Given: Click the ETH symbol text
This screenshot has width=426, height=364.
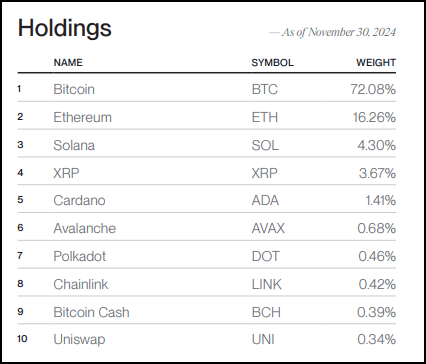Looking at the screenshot, I should coord(265,117).
